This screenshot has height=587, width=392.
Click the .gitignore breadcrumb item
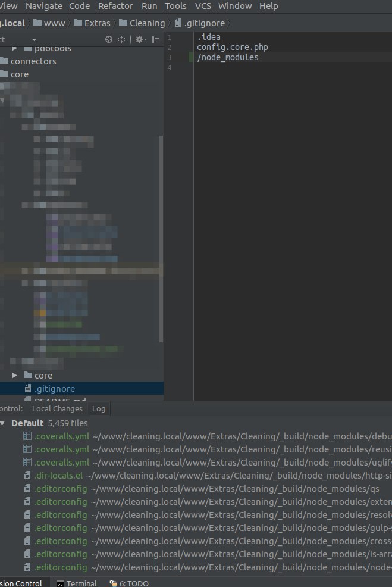point(200,23)
